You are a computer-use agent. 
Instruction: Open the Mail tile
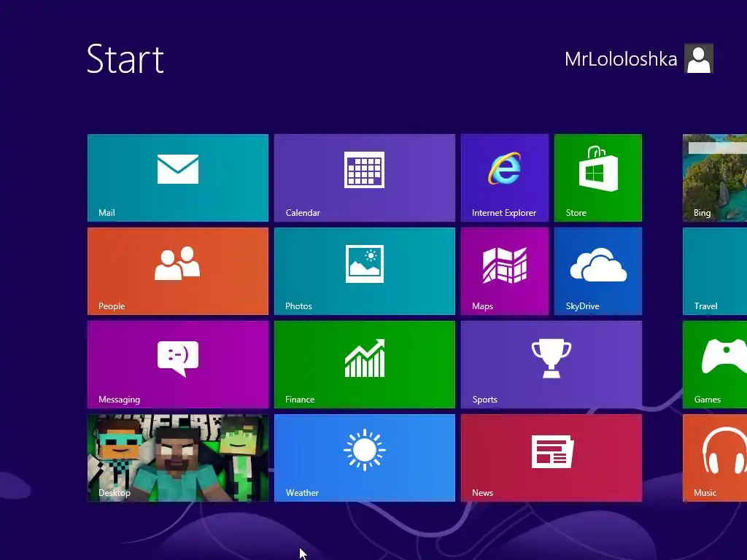178,178
